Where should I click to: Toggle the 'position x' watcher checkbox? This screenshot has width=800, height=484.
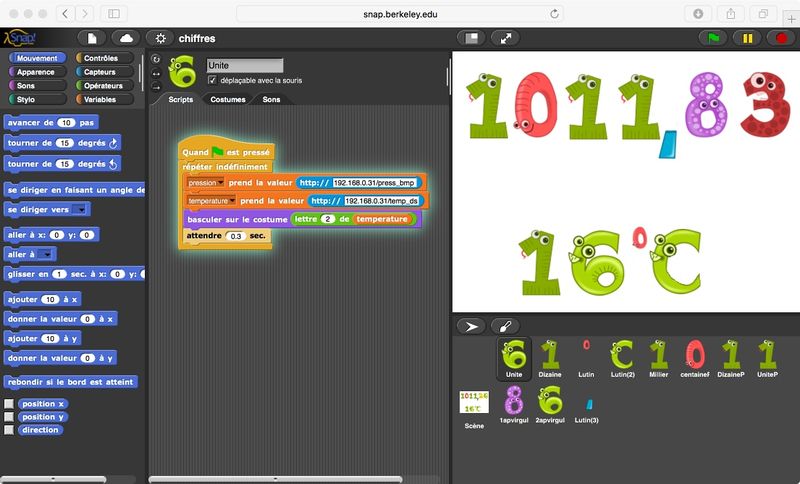(x=9, y=403)
